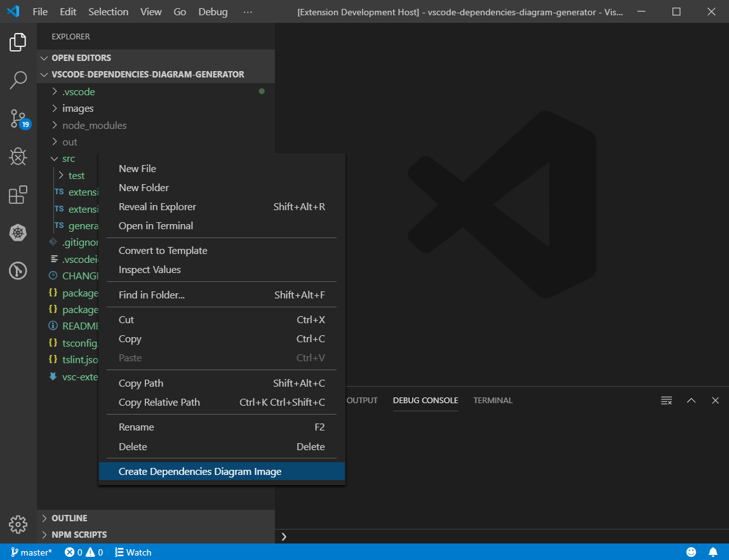The height and width of the screenshot is (560, 729).
Task: Collapse the src folder
Action: click(68, 159)
